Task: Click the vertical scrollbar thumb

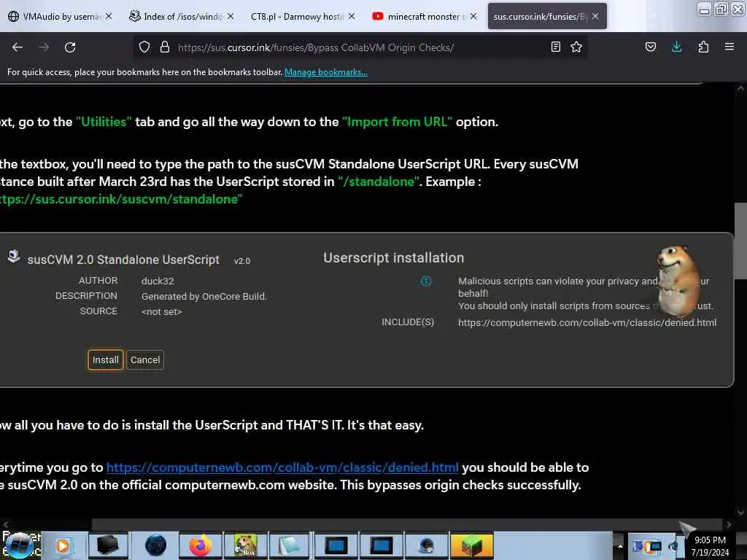Action: [740, 241]
